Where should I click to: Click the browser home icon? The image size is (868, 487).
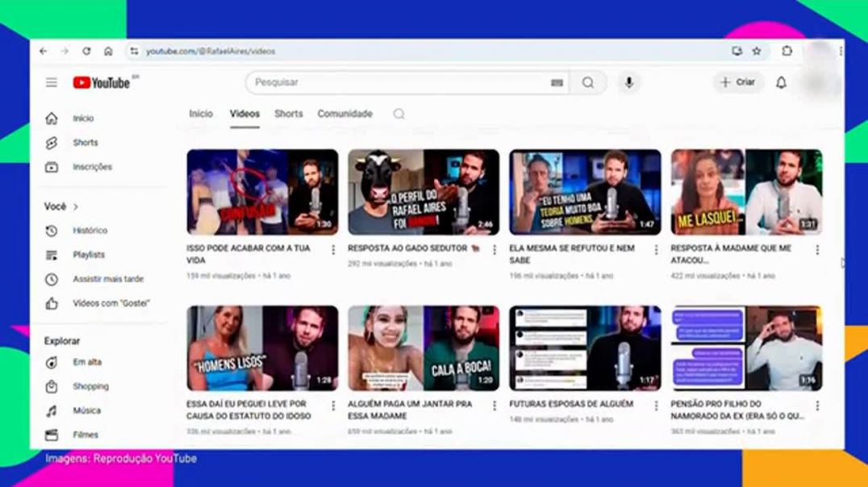(x=108, y=51)
